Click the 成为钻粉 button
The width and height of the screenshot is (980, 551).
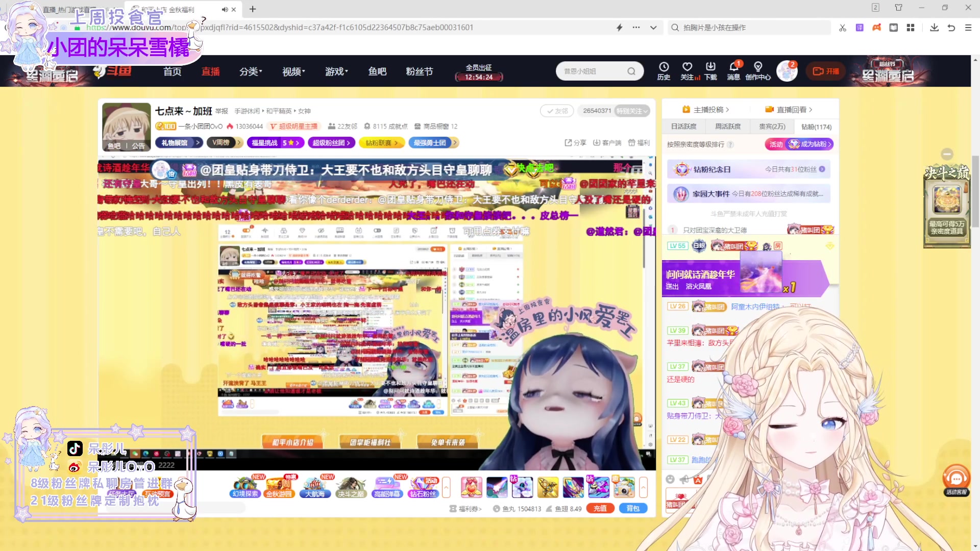[x=810, y=144]
